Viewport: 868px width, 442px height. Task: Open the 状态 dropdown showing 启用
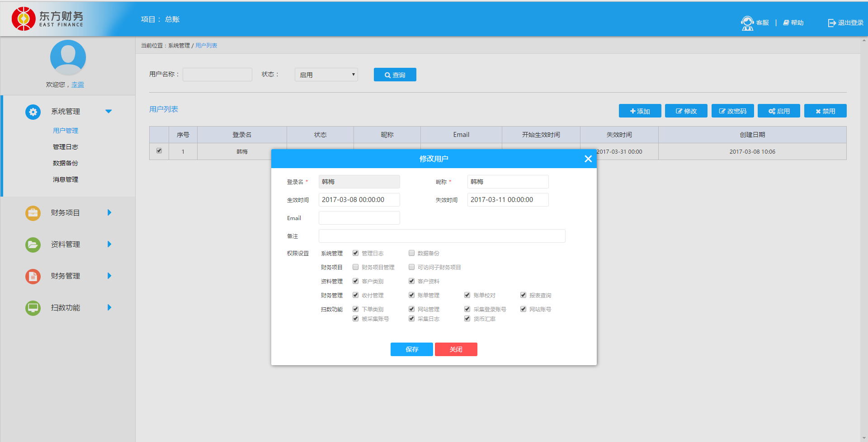[x=326, y=75]
